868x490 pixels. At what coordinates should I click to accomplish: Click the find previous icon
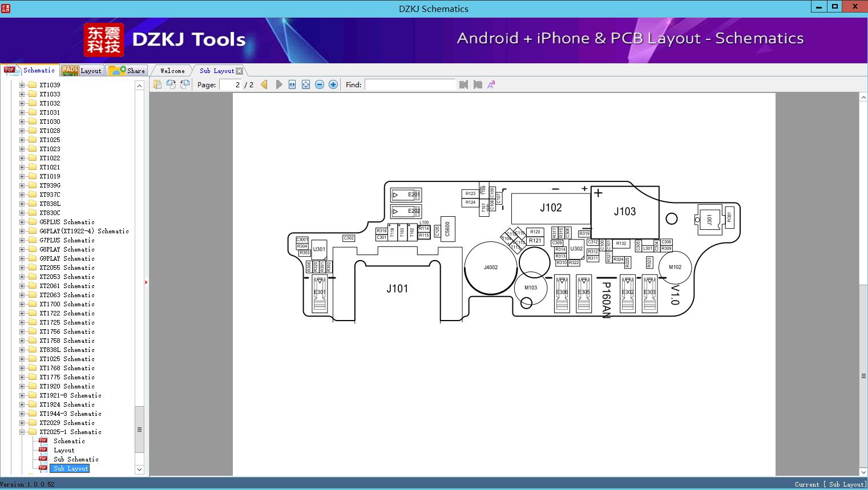point(463,84)
